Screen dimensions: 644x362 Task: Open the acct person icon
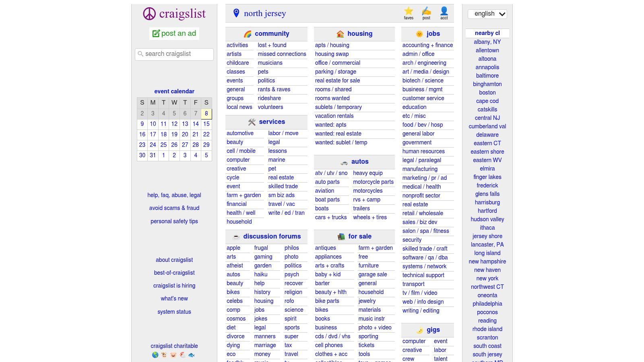point(444,11)
